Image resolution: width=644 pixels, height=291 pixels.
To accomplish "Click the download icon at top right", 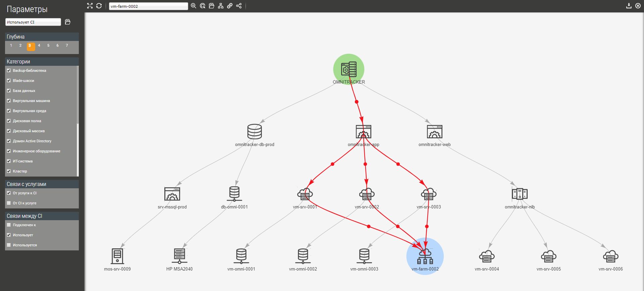I will point(629,6).
